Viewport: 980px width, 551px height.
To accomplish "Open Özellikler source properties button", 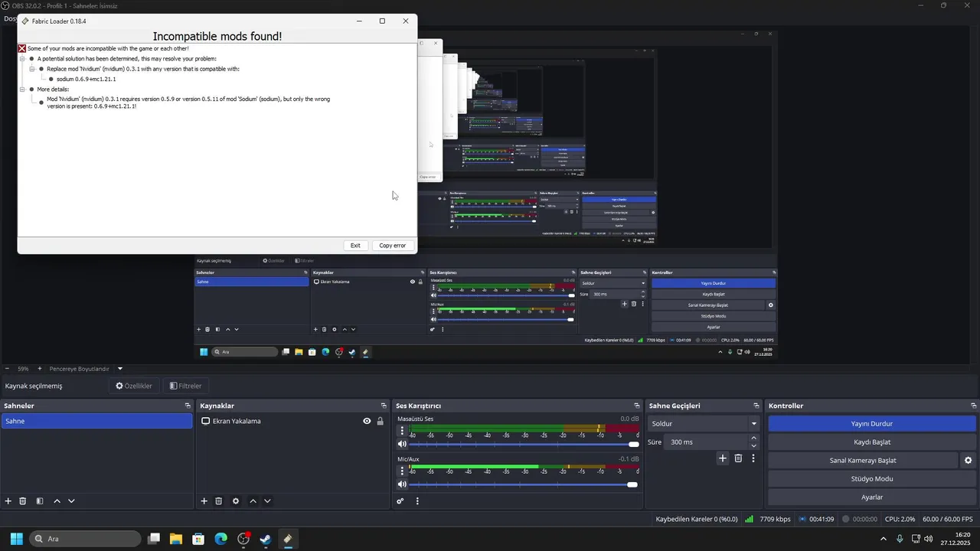I will pyautogui.click(x=134, y=386).
